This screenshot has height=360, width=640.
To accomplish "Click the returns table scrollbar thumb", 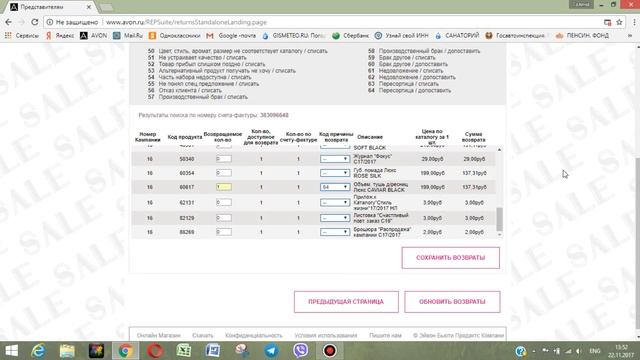I will click(x=499, y=219).
